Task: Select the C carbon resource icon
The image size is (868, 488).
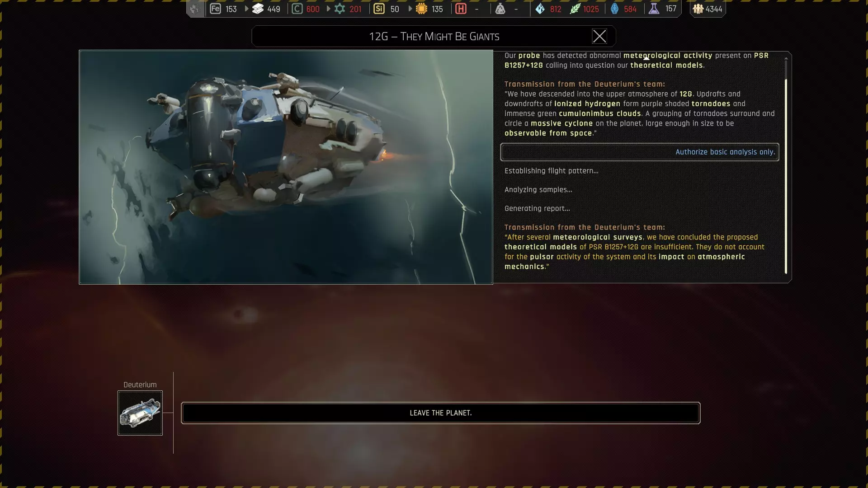Action: [x=297, y=9]
